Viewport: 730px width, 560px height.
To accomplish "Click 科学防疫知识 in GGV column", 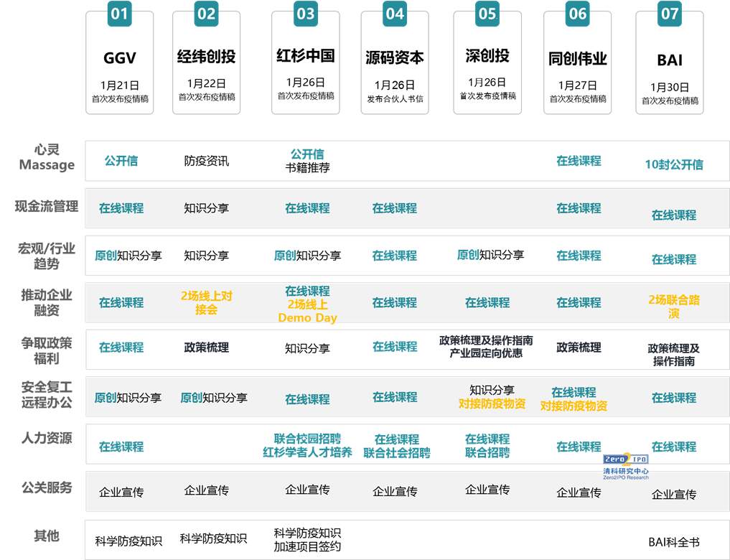I will tap(128, 541).
